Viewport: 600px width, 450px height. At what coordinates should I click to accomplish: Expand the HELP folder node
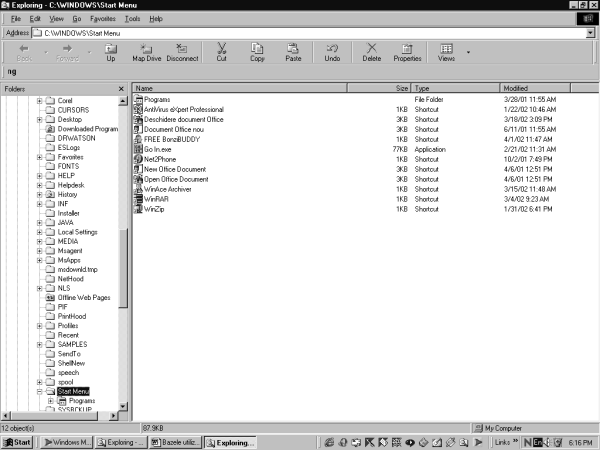pyautogui.click(x=39, y=176)
